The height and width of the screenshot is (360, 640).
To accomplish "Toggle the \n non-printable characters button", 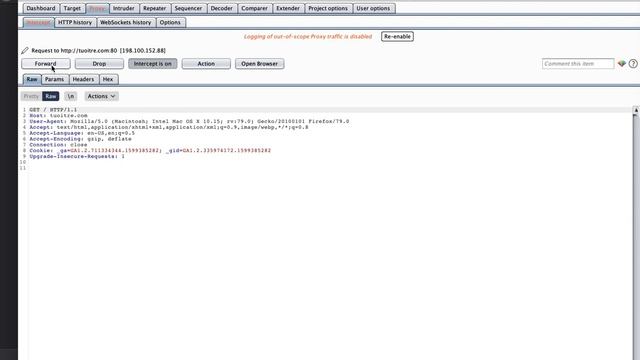I will coord(71,96).
